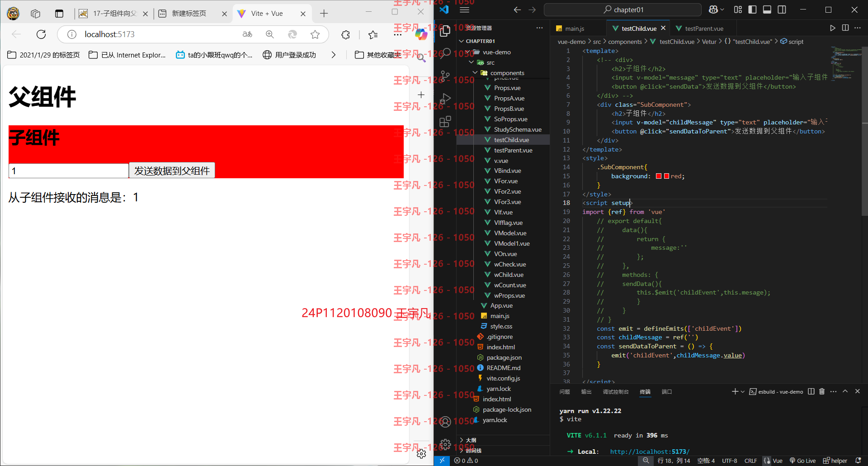The width and height of the screenshot is (868, 466).
Task: Open the Run and Debug view icon
Action: (445, 98)
